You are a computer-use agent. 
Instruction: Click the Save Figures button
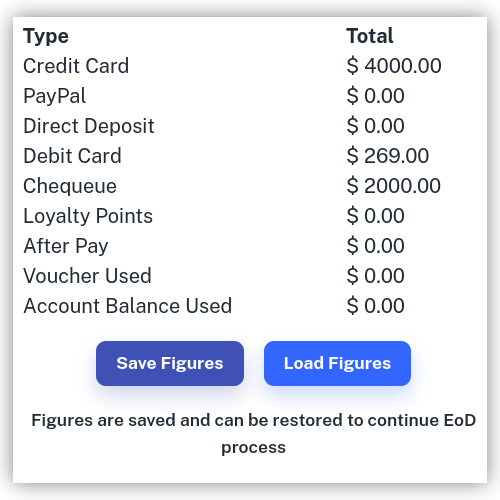(x=170, y=363)
